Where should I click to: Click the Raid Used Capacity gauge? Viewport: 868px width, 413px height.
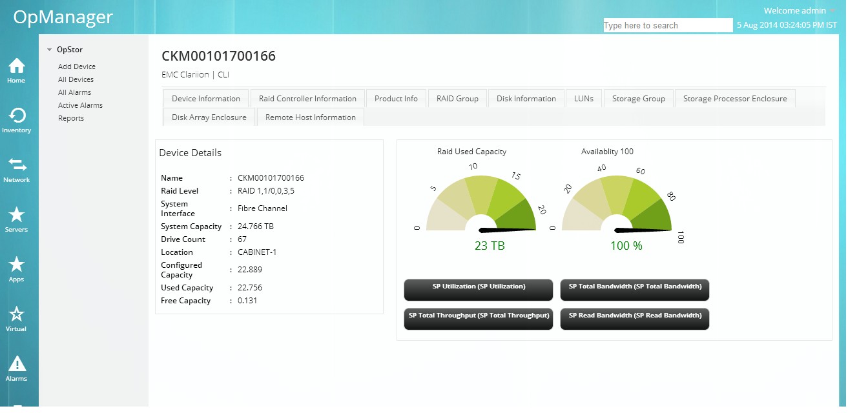(481, 203)
